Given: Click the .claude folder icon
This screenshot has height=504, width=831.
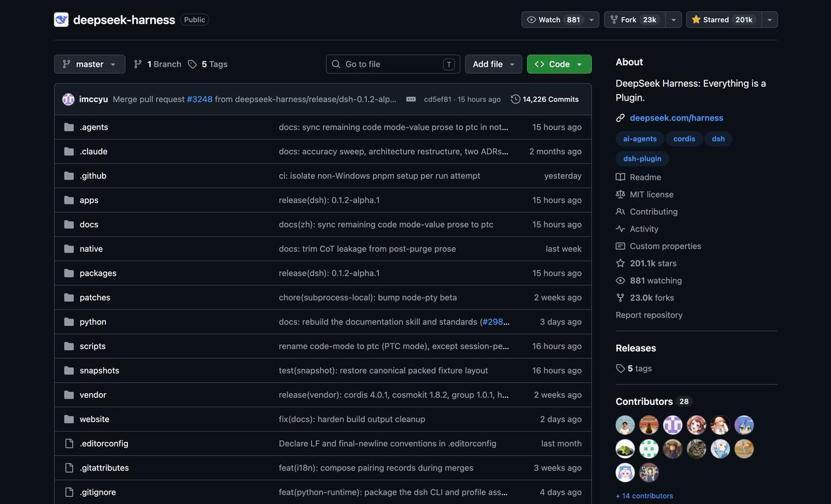Looking at the screenshot, I should (x=69, y=151).
